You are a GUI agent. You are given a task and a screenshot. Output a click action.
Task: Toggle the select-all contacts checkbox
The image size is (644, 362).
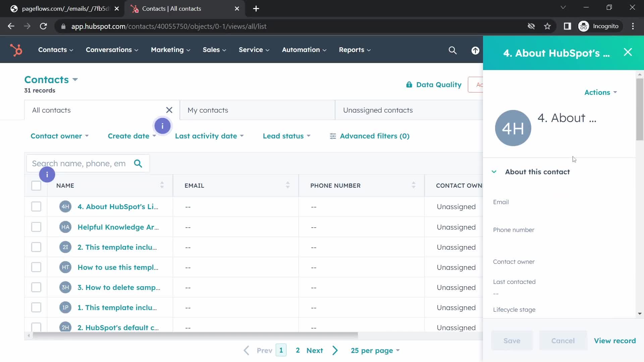coord(36,186)
